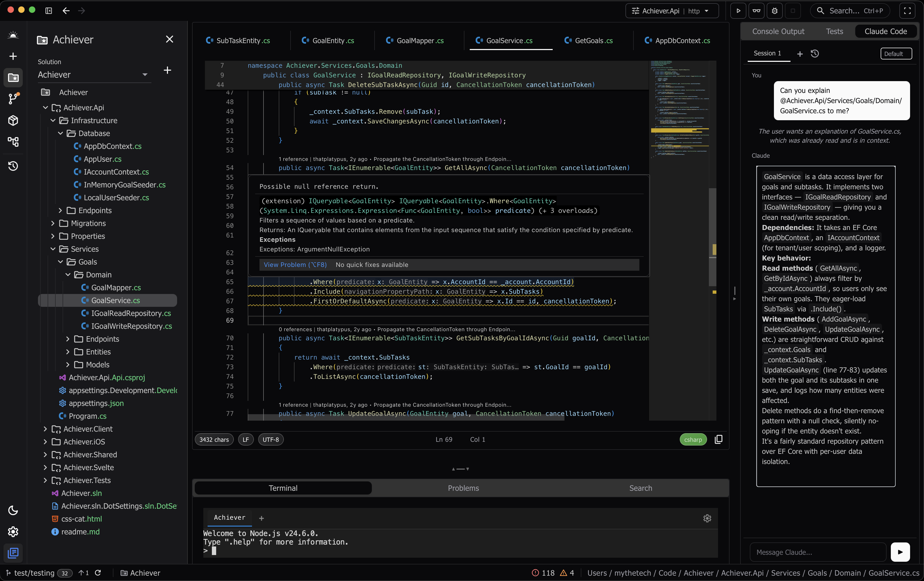
Task: Collapse the Database folder
Action: (60, 133)
